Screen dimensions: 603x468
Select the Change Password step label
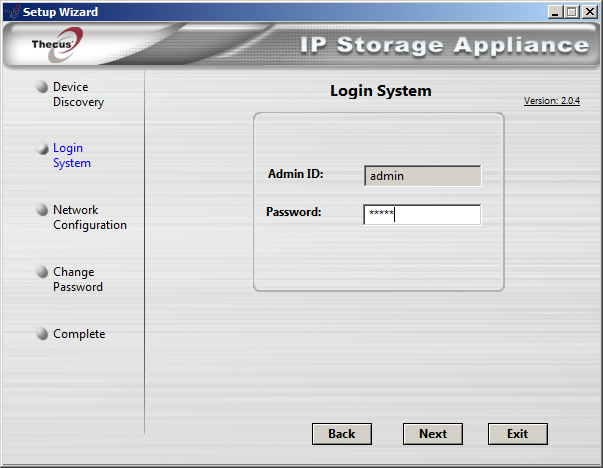click(x=78, y=280)
